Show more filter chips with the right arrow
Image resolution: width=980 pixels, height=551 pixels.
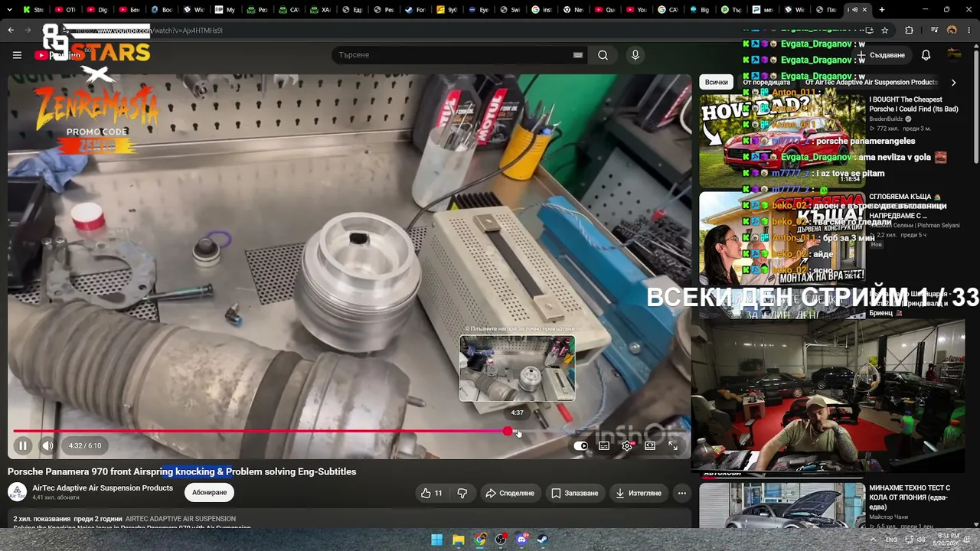[x=953, y=82]
